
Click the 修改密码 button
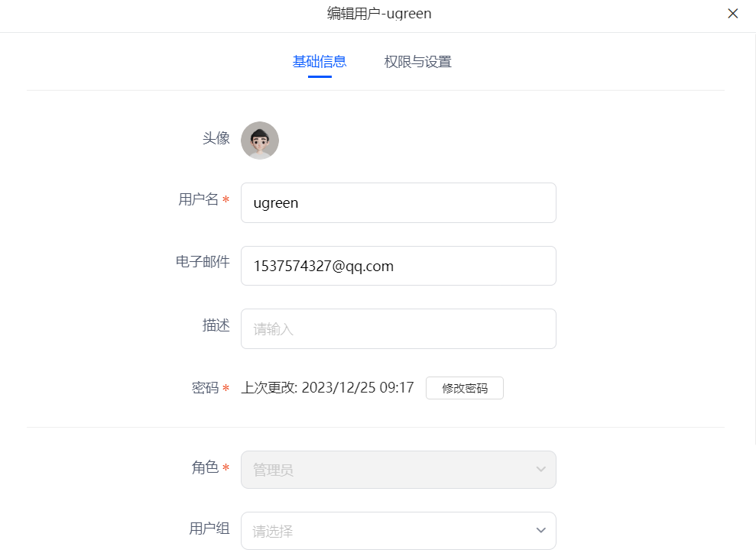coord(464,388)
